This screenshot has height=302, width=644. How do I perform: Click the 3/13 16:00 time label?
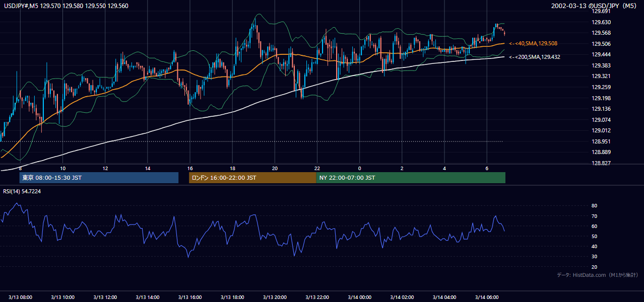click(x=190, y=297)
